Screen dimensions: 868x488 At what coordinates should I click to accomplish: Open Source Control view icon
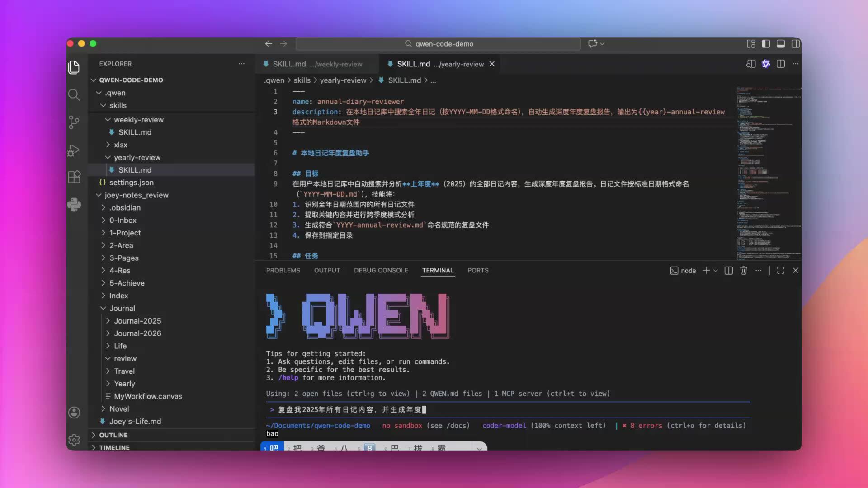coord(74,122)
